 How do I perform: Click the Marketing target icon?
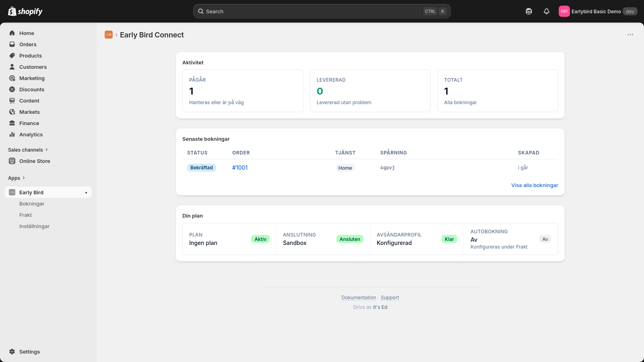click(12, 78)
